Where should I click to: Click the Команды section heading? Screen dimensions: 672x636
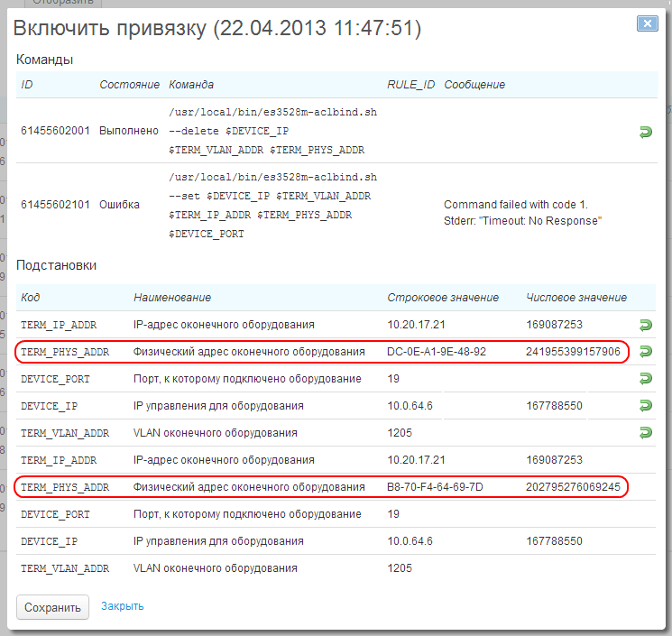coord(44,60)
